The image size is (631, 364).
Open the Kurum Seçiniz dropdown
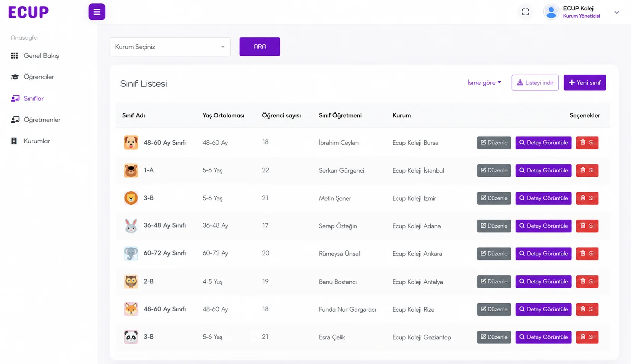170,47
